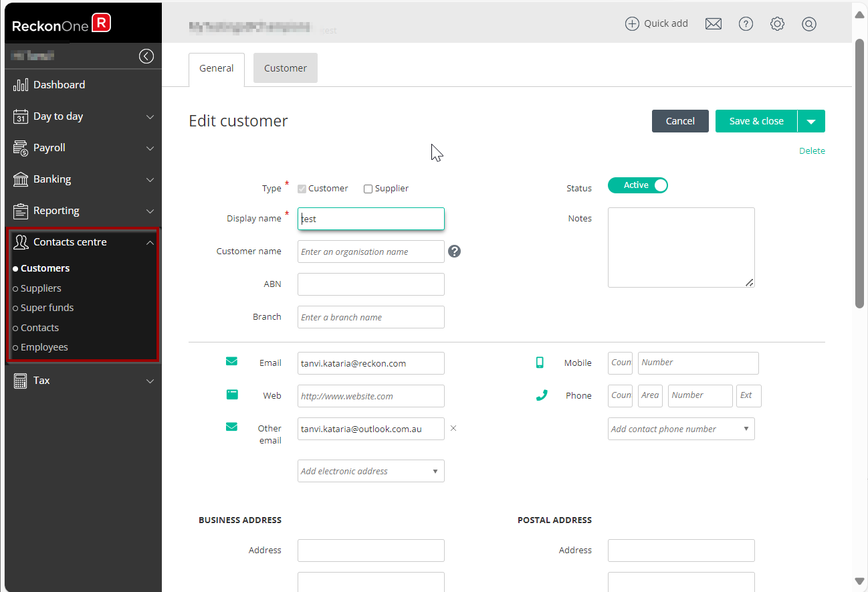Toggle the Active status switch
Image resolution: width=868 pixels, height=592 pixels.
coord(638,185)
